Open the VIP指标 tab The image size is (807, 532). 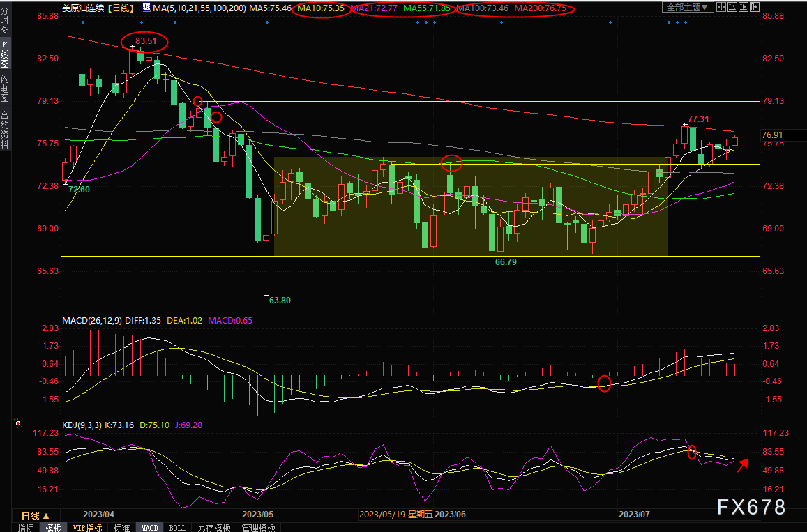coord(86,527)
